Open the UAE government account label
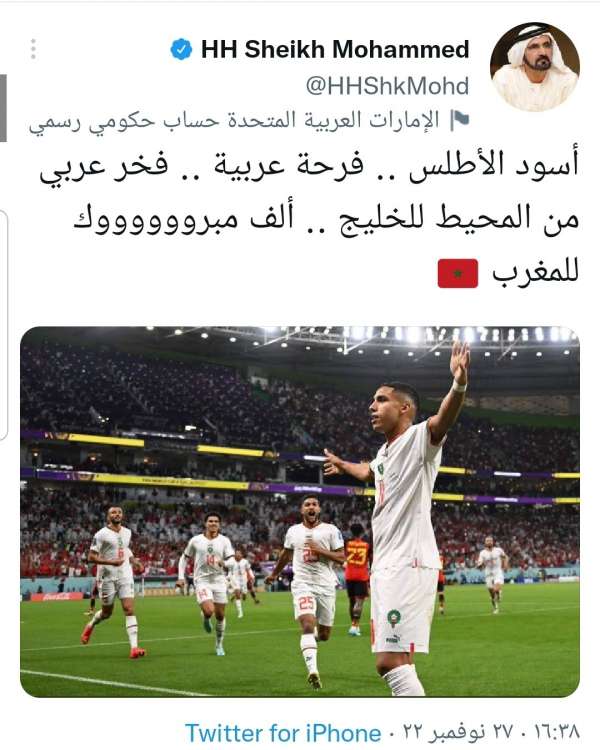 tap(234, 121)
